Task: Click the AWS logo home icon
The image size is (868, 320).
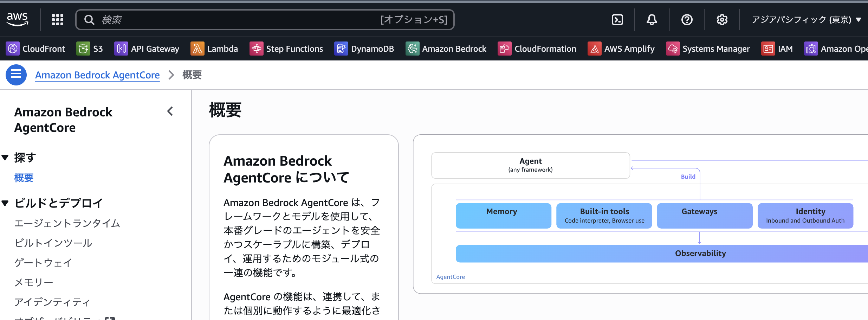Action: [x=17, y=19]
